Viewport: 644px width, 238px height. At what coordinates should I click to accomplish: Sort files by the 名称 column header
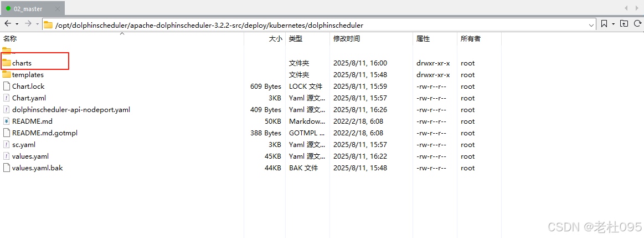click(x=10, y=39)
